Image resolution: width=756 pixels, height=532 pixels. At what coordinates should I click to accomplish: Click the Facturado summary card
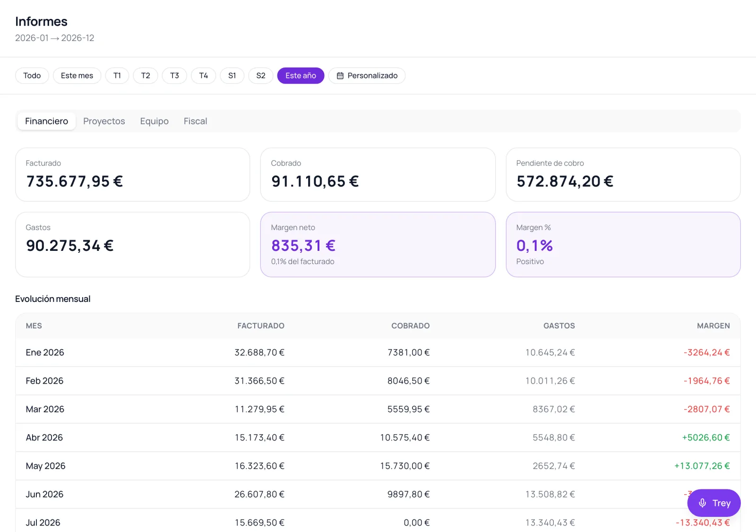click(x=133, y=175)
